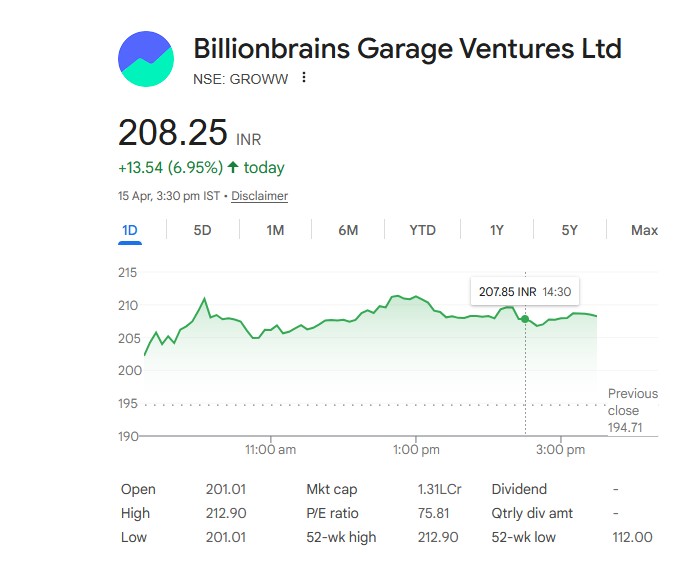The image size is (677, 580).
Task: Open the three-dot more options menu
Action: (304, 78)
